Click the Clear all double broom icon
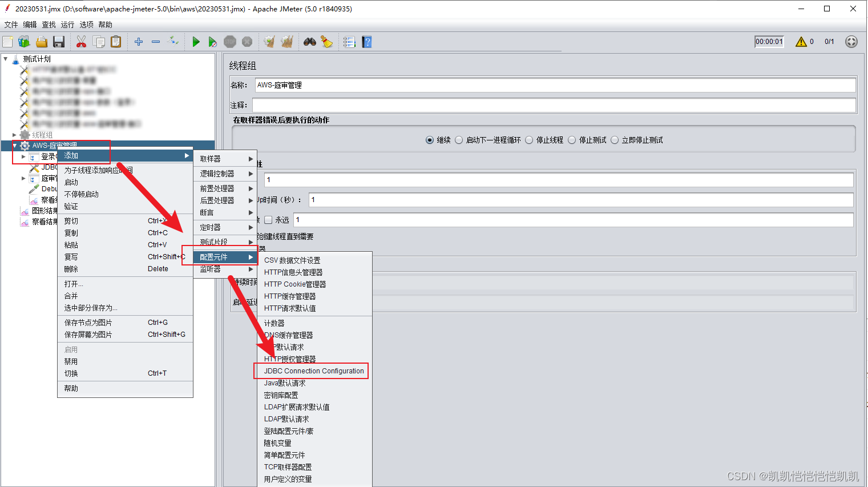 point(287,42)
